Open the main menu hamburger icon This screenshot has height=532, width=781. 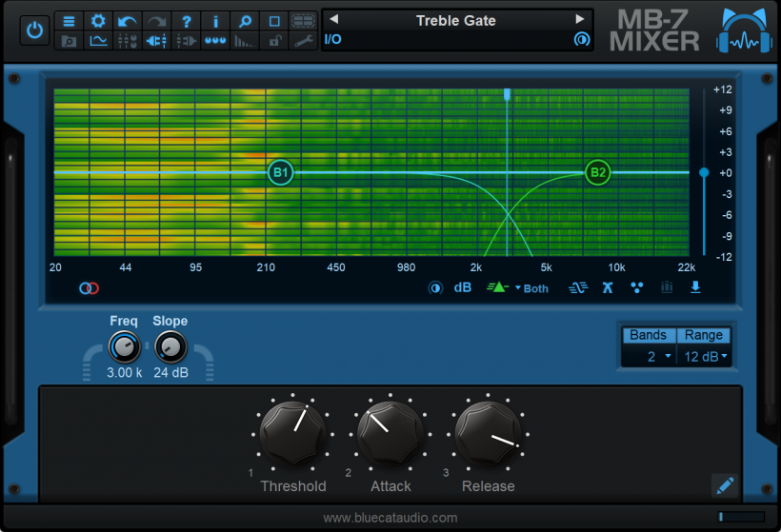(69, 21)
